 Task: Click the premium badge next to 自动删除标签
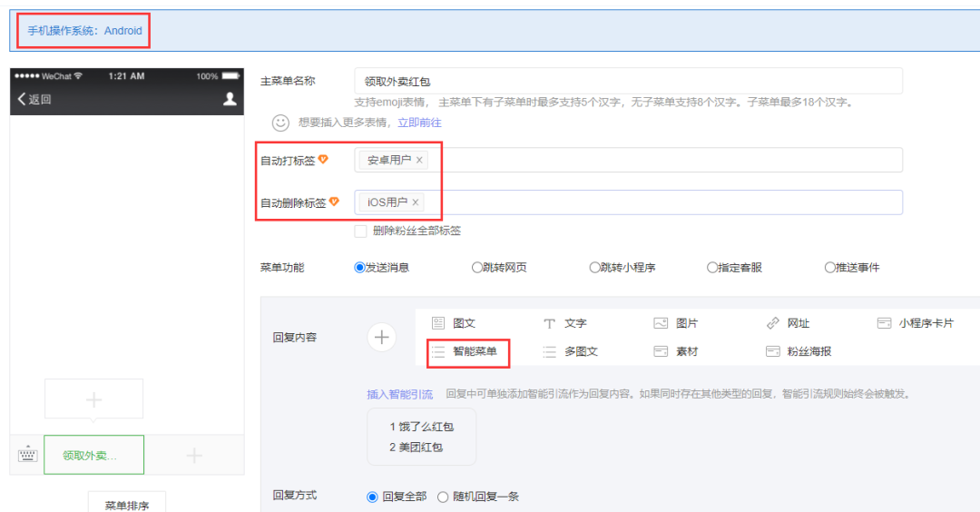click(x=334, y=202)
